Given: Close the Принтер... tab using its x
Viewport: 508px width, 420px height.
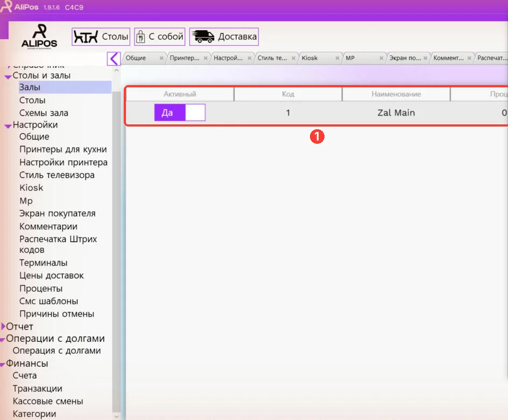Looking at the screenshot, I should click(206, 58).
